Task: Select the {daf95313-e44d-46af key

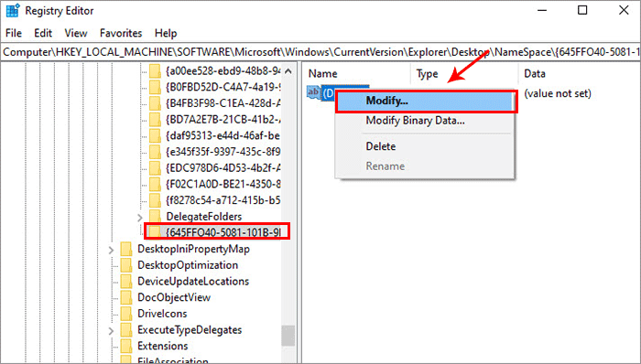Action: click(x=223, y=135)
